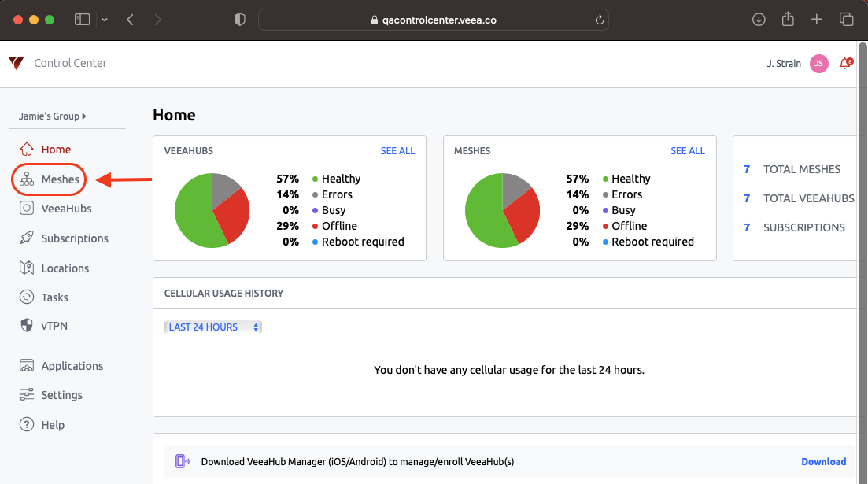Click the Subscriptions count in summary card

coord(747,227)
